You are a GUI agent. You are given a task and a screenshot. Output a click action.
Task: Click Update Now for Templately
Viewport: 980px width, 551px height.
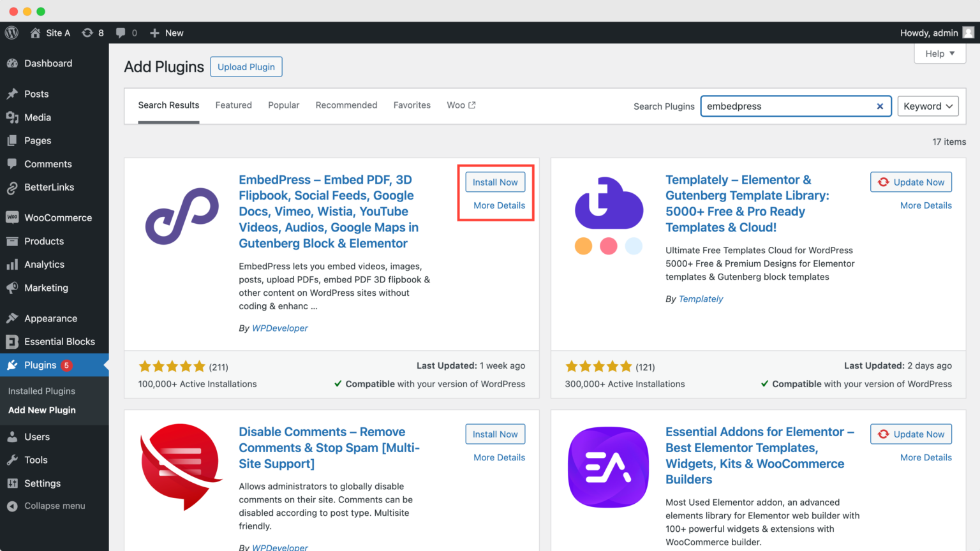[910, 182]
